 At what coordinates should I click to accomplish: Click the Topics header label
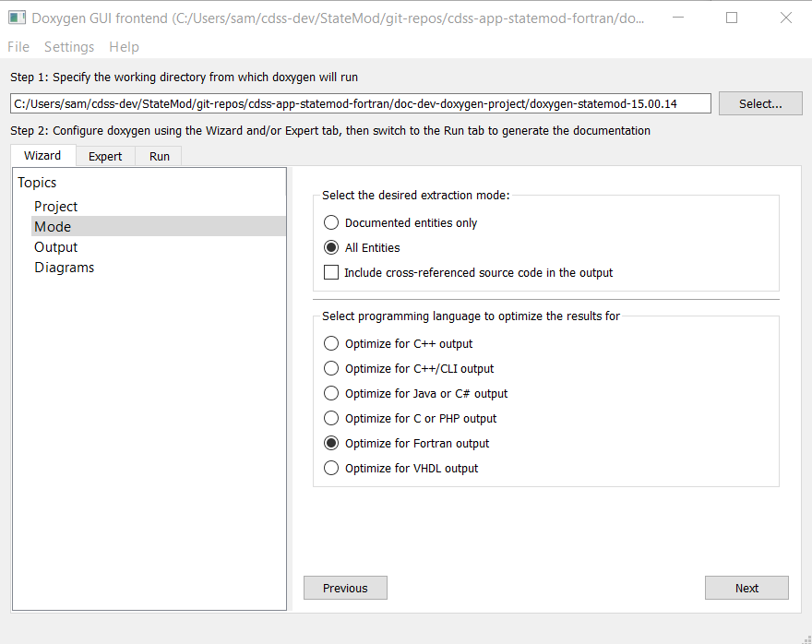click(x=37, y=183)
